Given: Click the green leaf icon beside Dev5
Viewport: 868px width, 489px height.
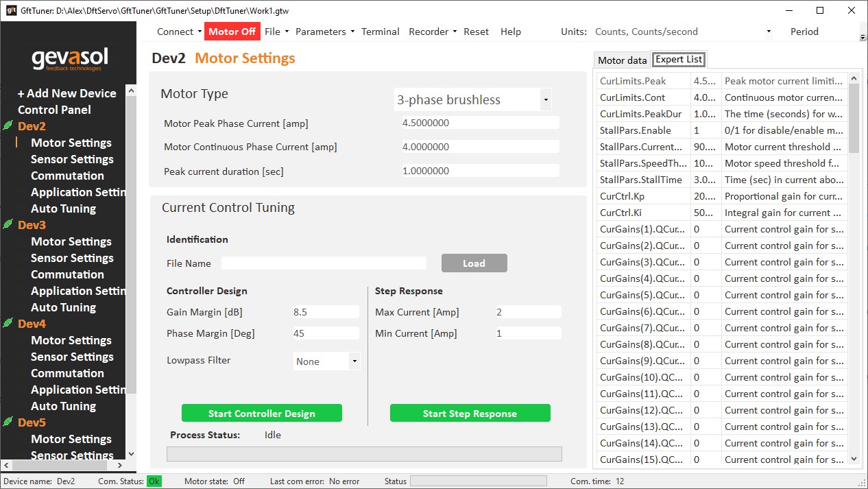Looking at the screenshot, I should click(8, 422).
